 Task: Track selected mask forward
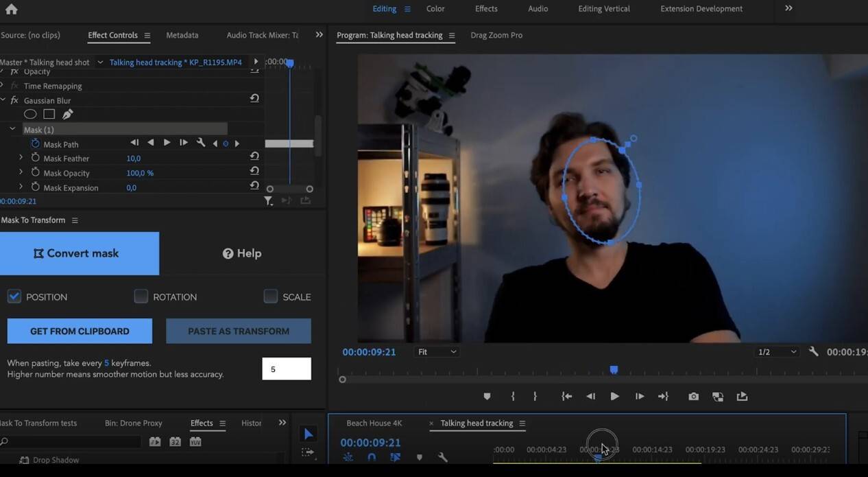coord(167,143)
